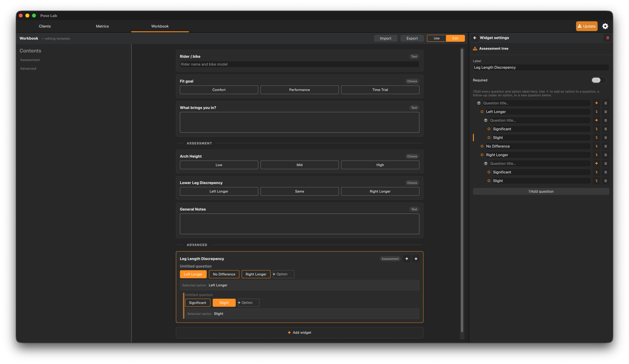This screenshot has height=364, width=629.
Task: Pick Left Longer in Lower Leg Discrepency
Action: click(x=219, y=191)
